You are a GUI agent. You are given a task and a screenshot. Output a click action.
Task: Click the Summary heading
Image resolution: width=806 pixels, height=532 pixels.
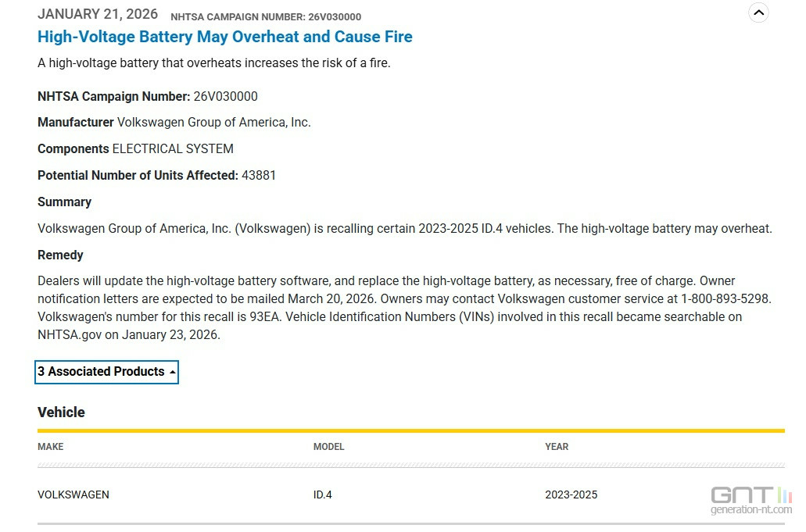coord(64,202)
